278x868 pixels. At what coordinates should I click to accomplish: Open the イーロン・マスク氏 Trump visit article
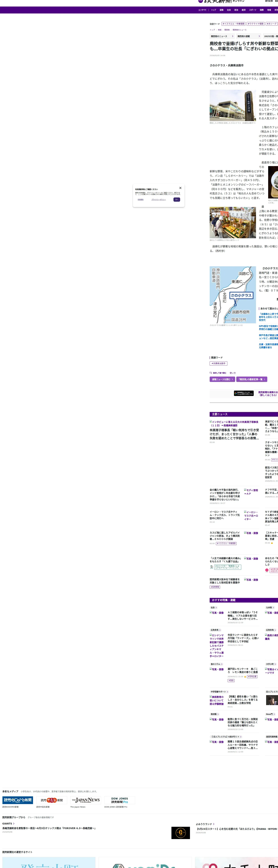225,515
